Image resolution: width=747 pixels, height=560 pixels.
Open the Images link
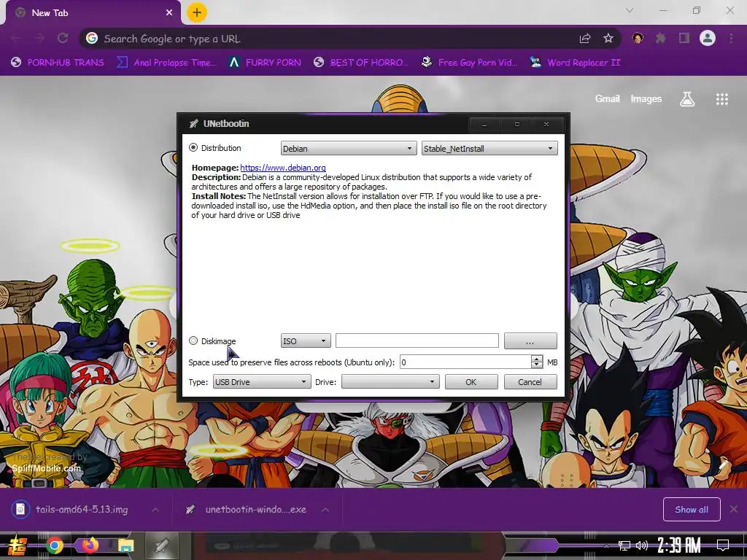pos(646,98)
